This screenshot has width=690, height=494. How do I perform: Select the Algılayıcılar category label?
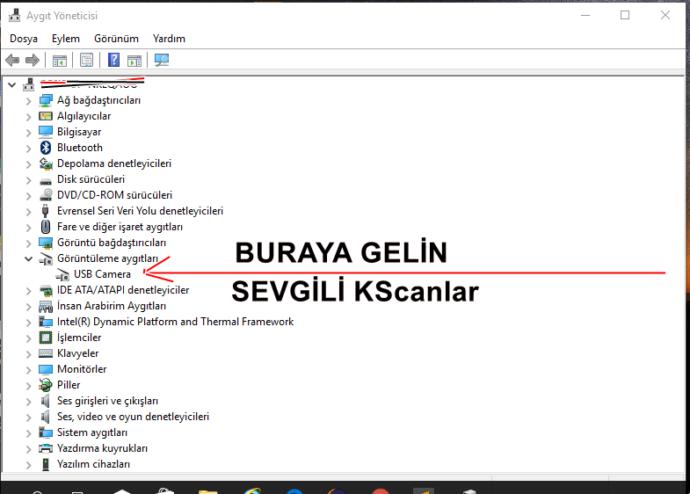(x=84, y=116)
